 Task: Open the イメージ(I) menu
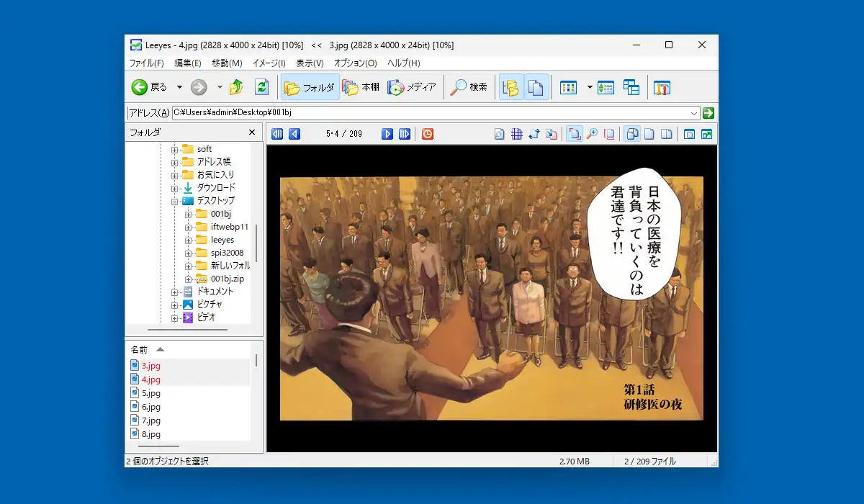pos(269,63)
